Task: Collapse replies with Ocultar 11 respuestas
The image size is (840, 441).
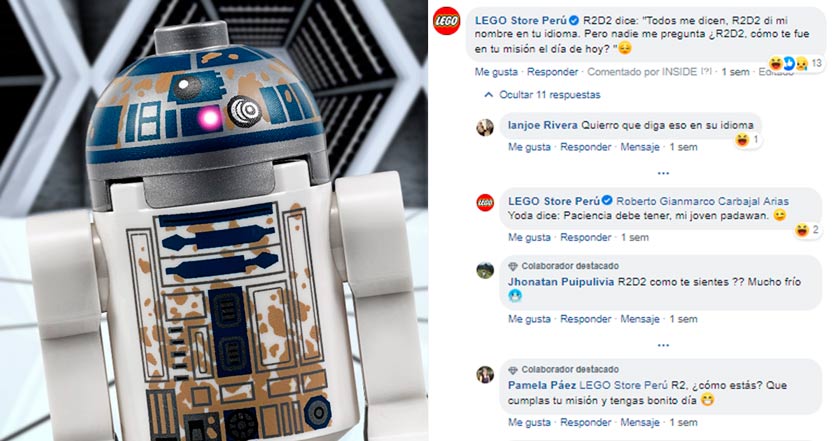Action: click(x=542, y=95)
